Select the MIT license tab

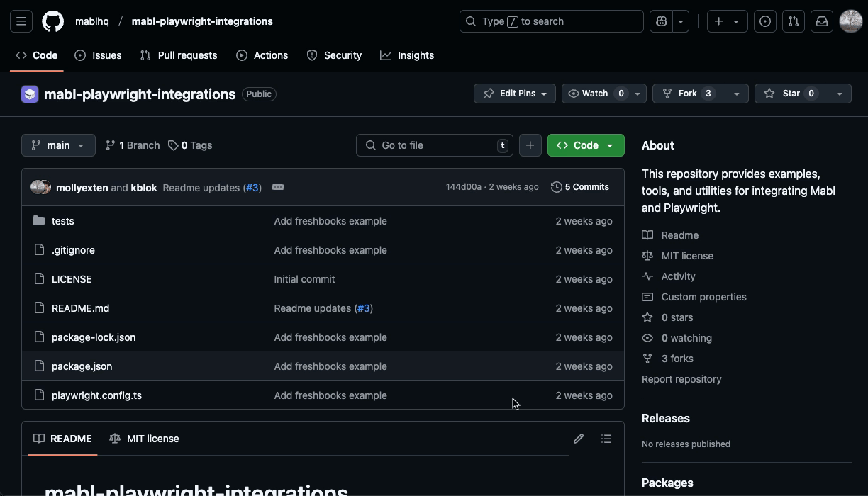144,439
